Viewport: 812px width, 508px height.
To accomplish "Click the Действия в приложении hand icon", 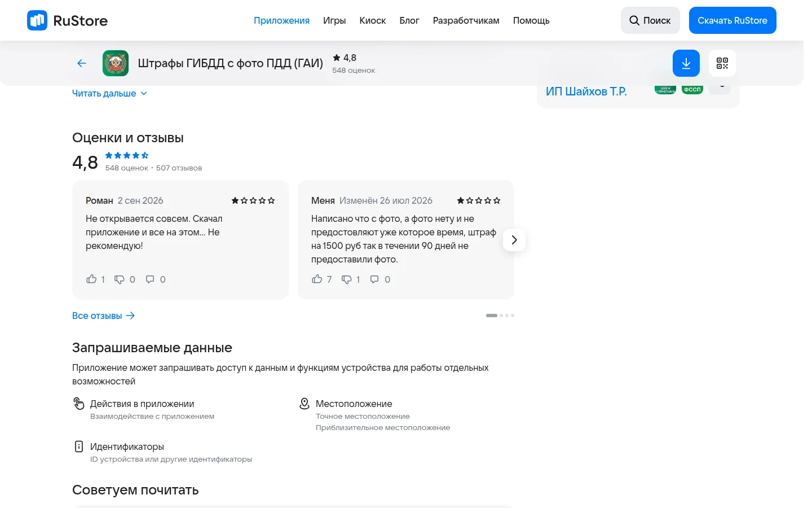I will point(79,404).
